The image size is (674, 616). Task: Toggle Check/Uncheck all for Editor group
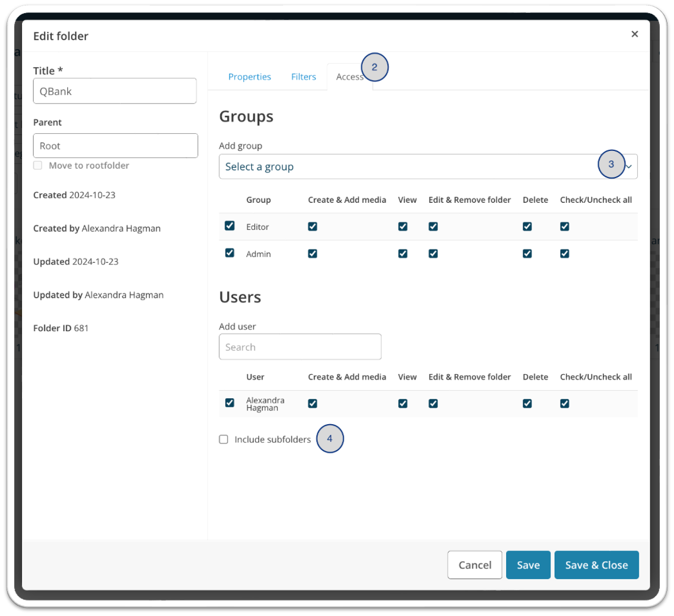[x=564, y=226]
